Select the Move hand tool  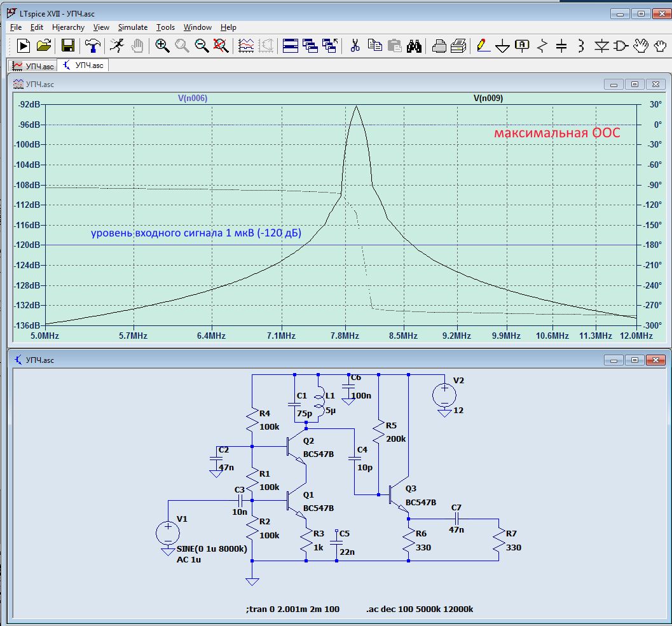pos(641,45)
